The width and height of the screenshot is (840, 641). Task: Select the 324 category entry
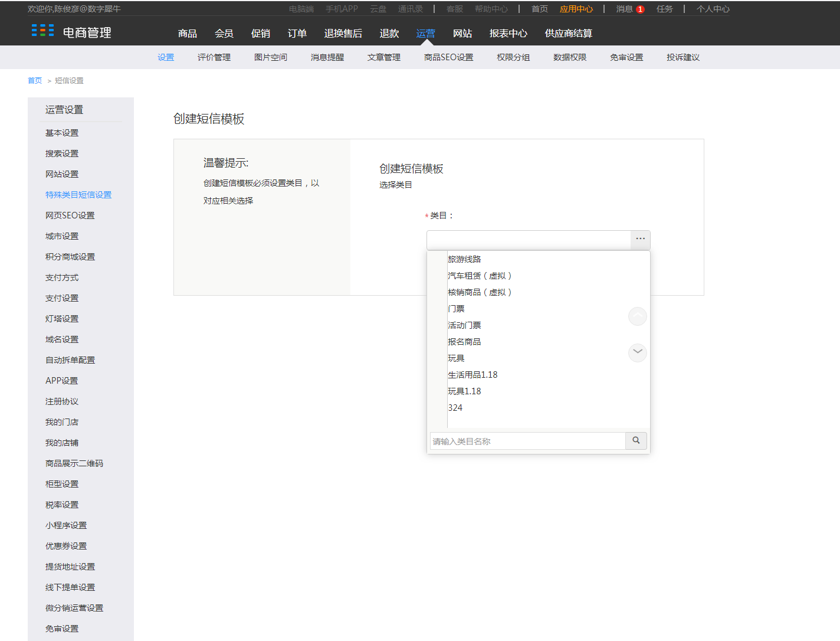[455, 408]
